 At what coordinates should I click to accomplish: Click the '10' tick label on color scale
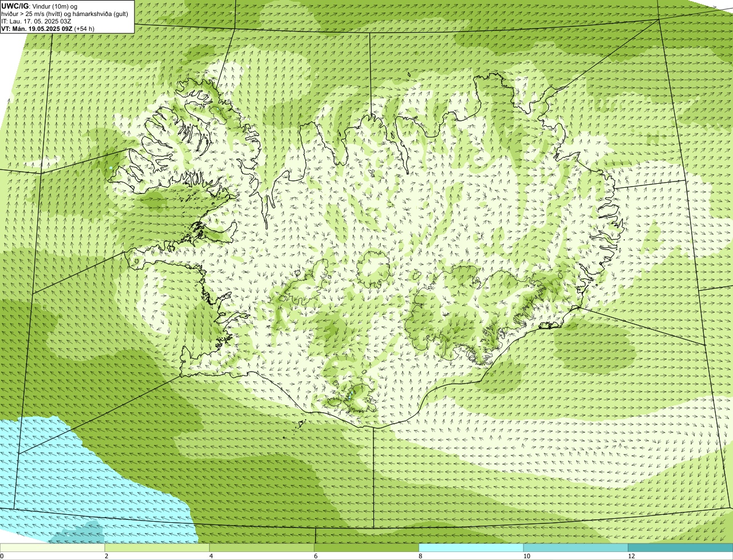click(x=526, y=556)
